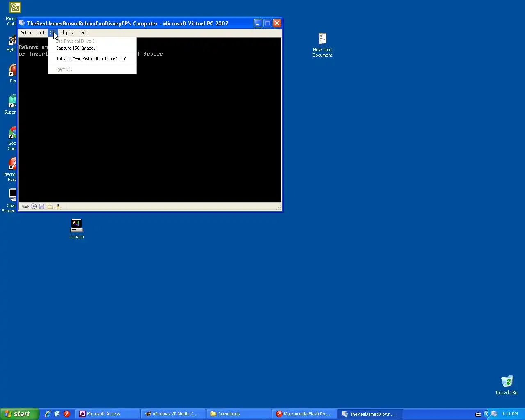
Task: Open the Edit menu
Action: pos(41,32)
